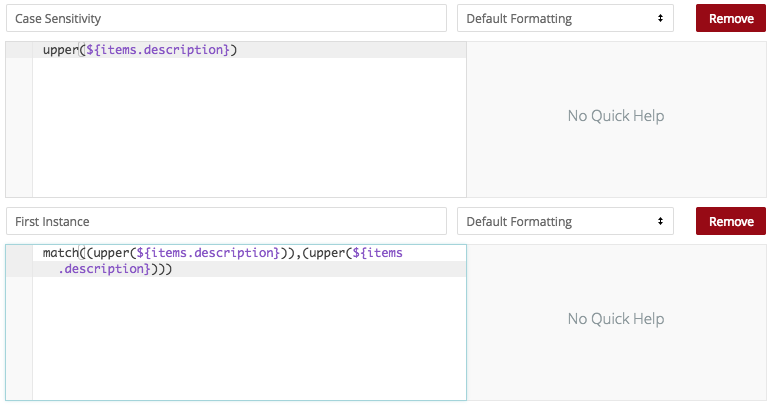Click the match( expression first line
Viewport: 779px width, 407px height.
(x=249, y=252)
